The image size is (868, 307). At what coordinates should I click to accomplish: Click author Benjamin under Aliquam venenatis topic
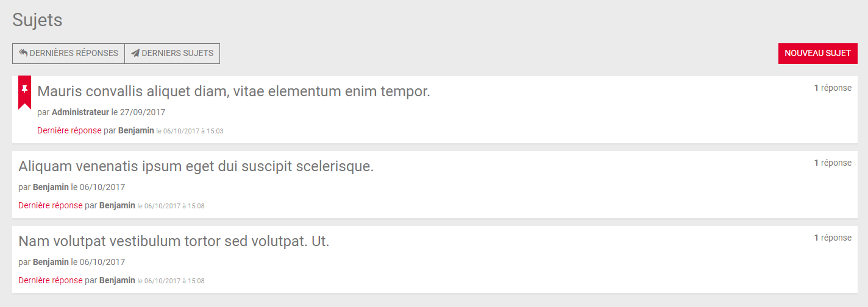tap(51, 187)
